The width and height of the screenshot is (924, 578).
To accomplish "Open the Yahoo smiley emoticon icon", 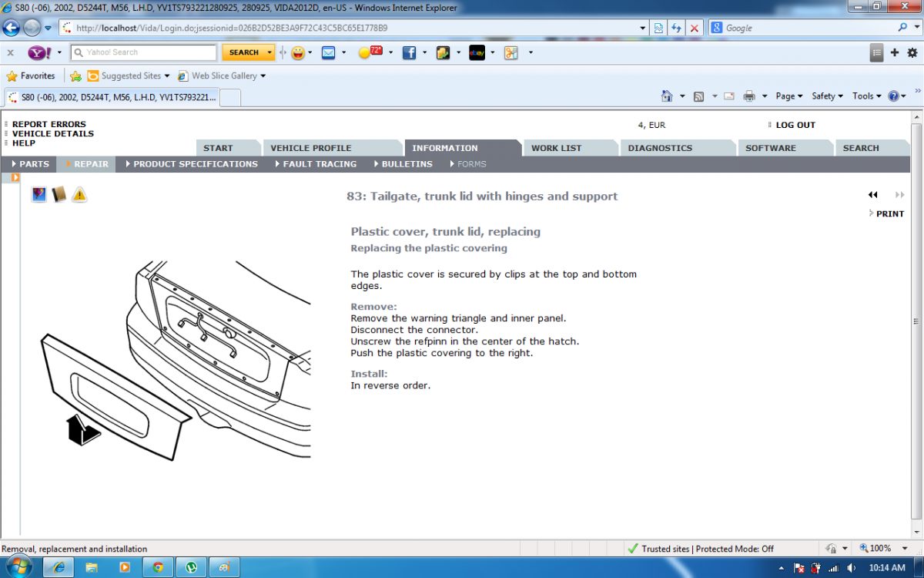I will coord(296,52).
